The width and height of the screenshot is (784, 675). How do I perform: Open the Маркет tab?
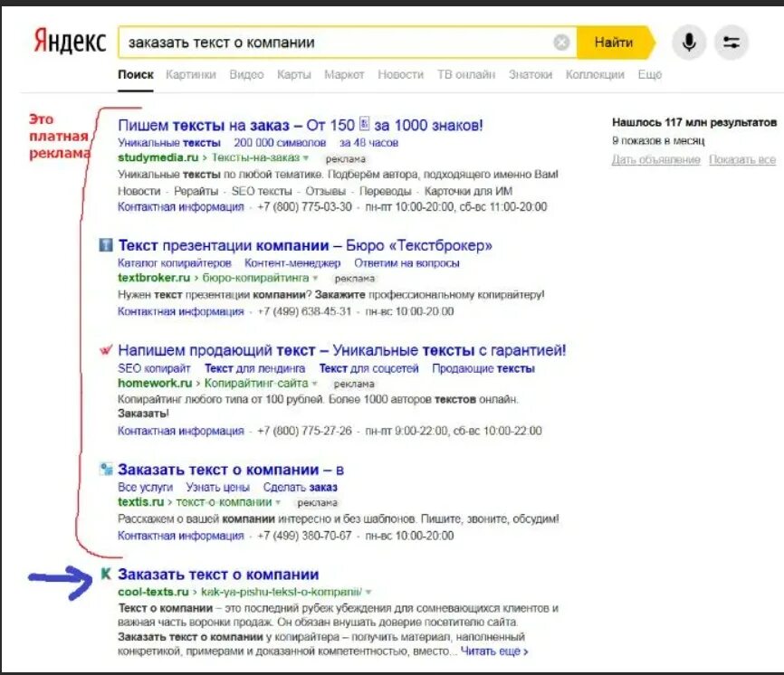coord(344,74)
